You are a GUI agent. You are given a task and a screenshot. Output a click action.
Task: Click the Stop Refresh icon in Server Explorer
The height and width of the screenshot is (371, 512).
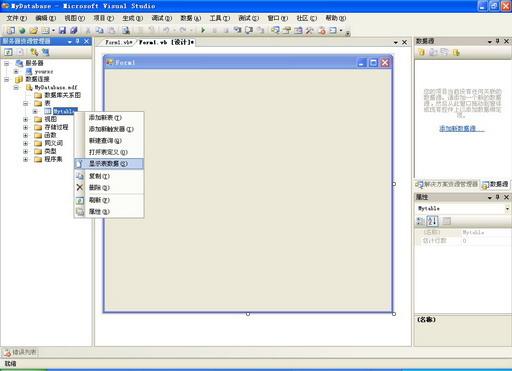pyautogui.click(x=20, y=52)
